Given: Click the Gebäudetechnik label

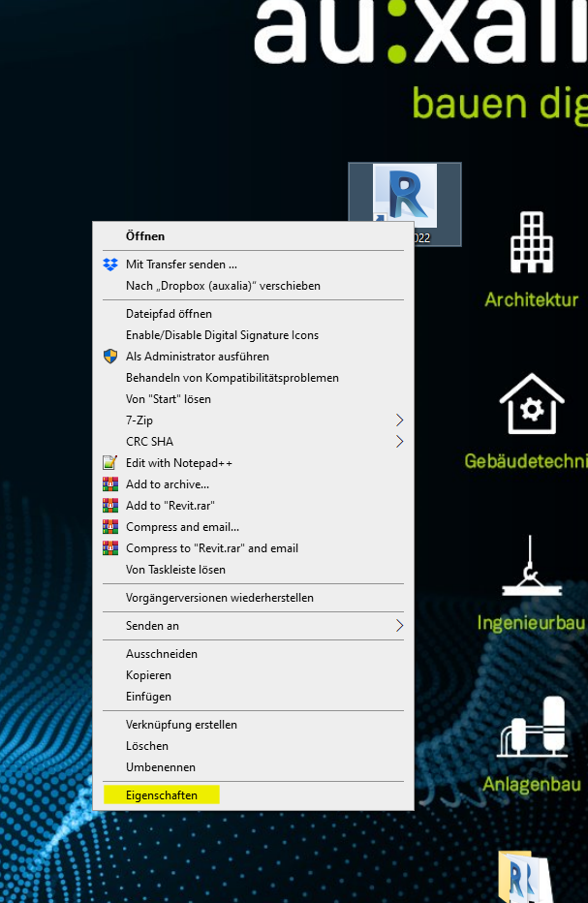Looking at the screenshot, I should [x=526, y=461].
